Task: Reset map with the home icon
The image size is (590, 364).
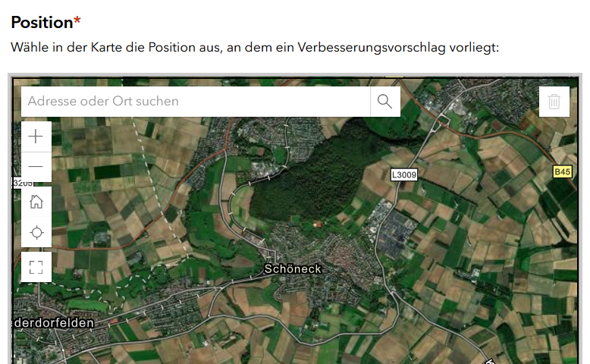Action: (36, 202)
